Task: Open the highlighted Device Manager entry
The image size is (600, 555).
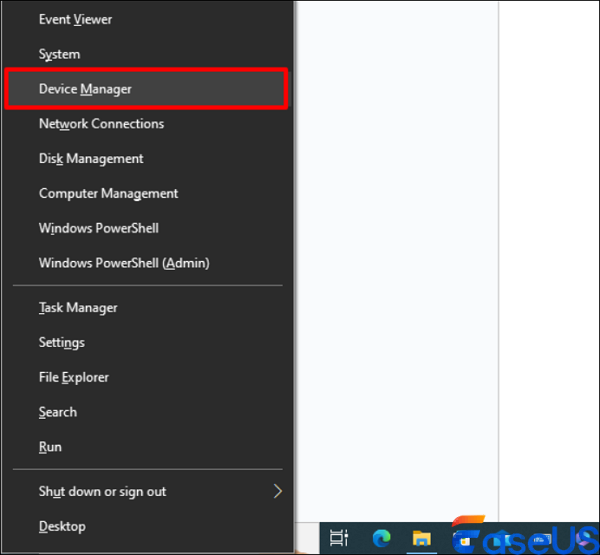Action: pos(85,89)
